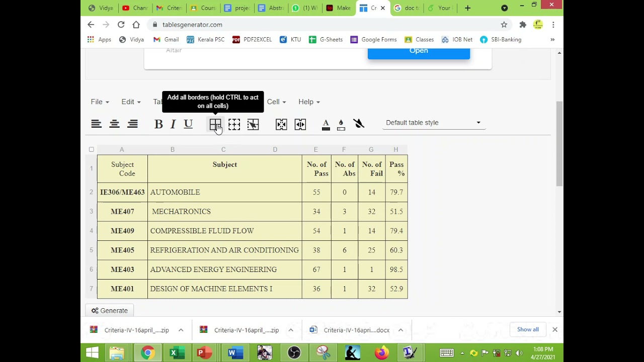
Task: Switch to the Abstr tab
Action: pyautogui.click(x=271, y=8)
